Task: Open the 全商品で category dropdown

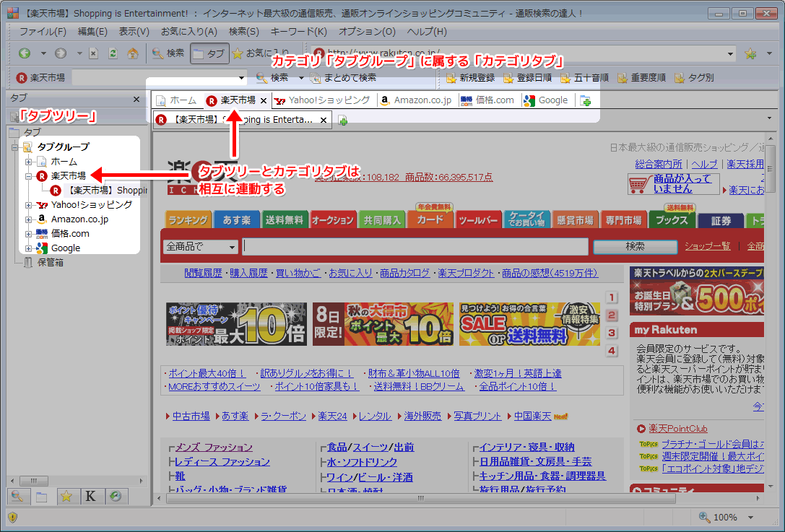Action: click(200, 247)
